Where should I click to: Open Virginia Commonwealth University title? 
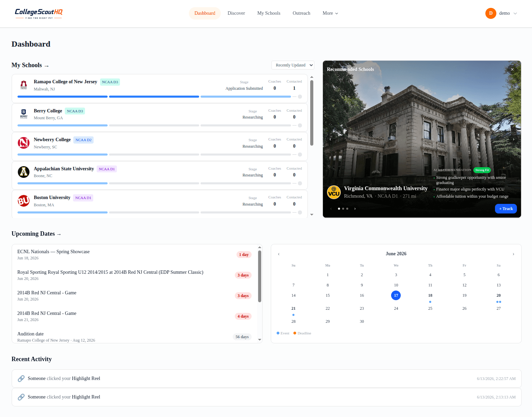tap(386, 188)
